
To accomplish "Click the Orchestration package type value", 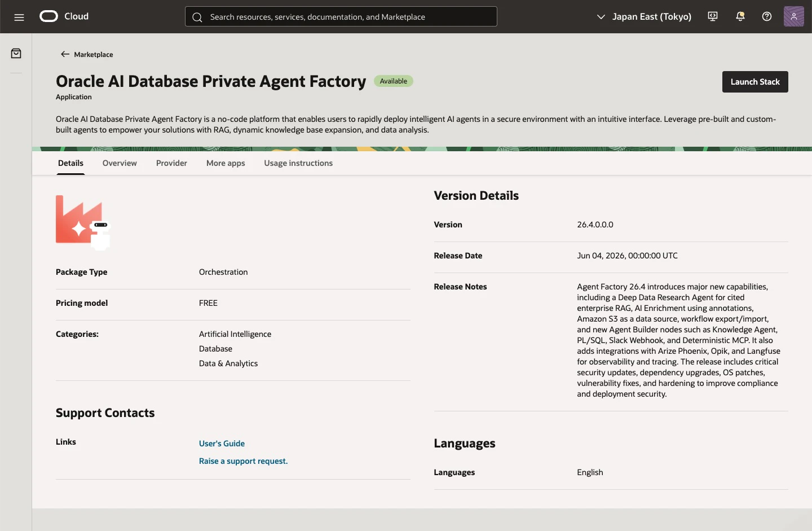I will point(223,272).
